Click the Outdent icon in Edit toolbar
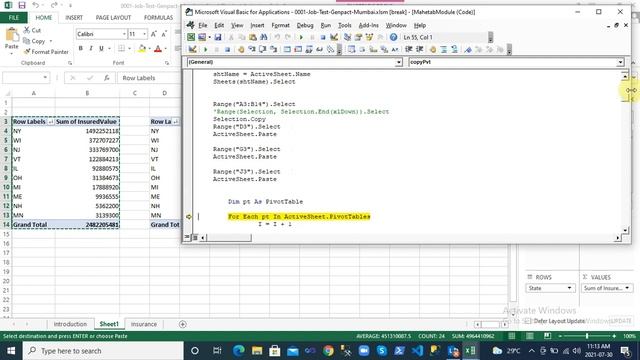This screenshot has height=360, width=640. tap(419, 49)
